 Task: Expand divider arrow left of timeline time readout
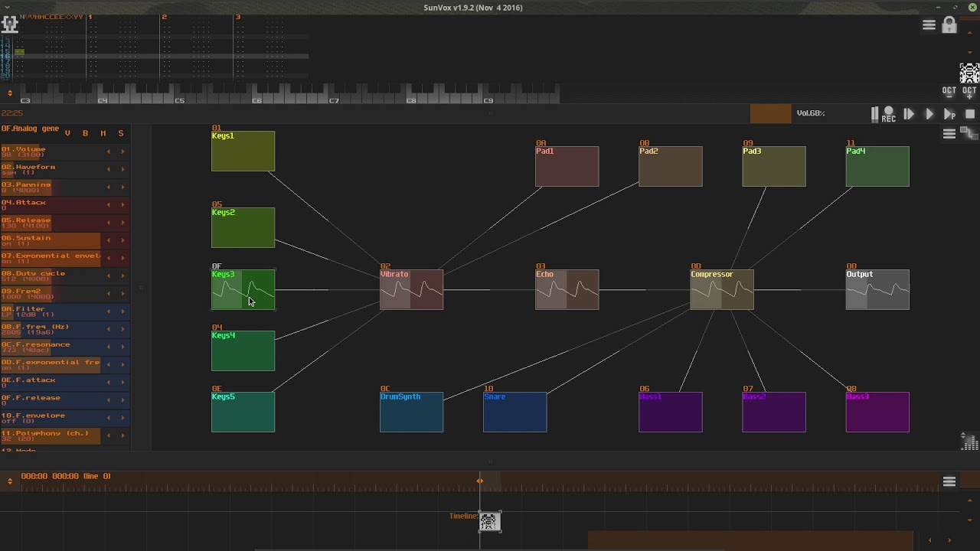click(x=9, y=481)
